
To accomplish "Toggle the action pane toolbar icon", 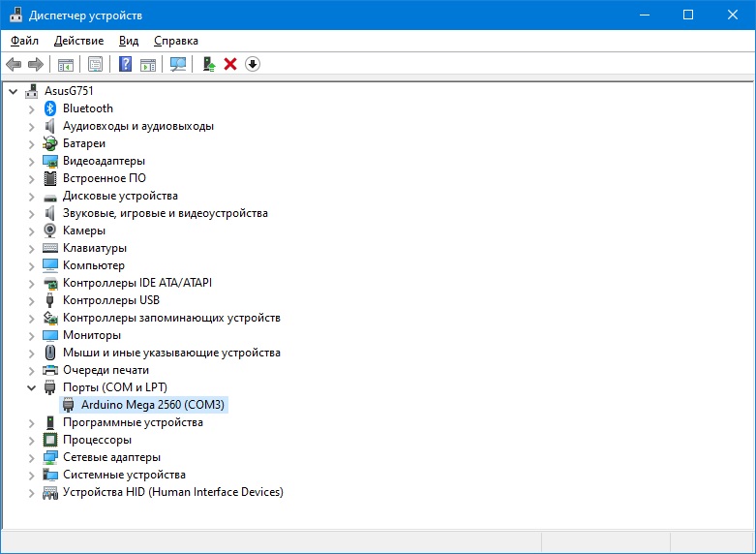I will (x=148, y=64).
